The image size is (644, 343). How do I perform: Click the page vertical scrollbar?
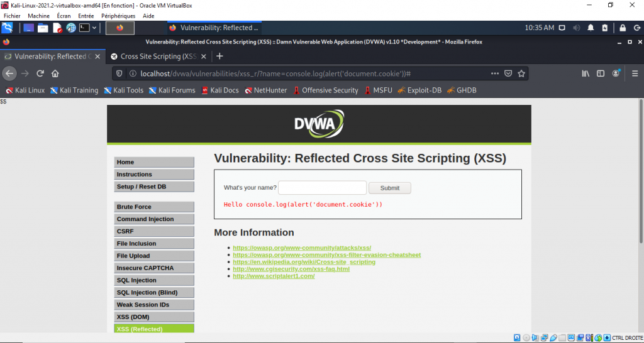(641, 170)
